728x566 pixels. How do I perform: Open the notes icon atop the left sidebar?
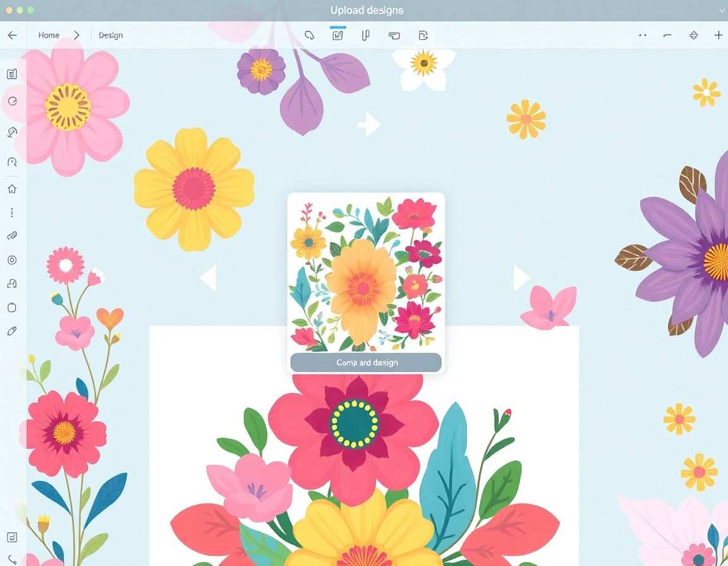[x=11, y=73]
